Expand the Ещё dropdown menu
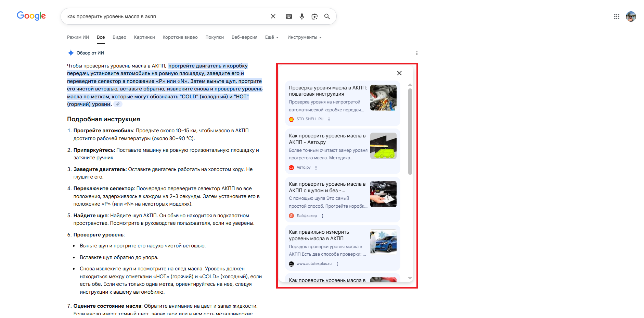Image resolution: width=644 pixels, height=318 pixels. tap(272, 37)
